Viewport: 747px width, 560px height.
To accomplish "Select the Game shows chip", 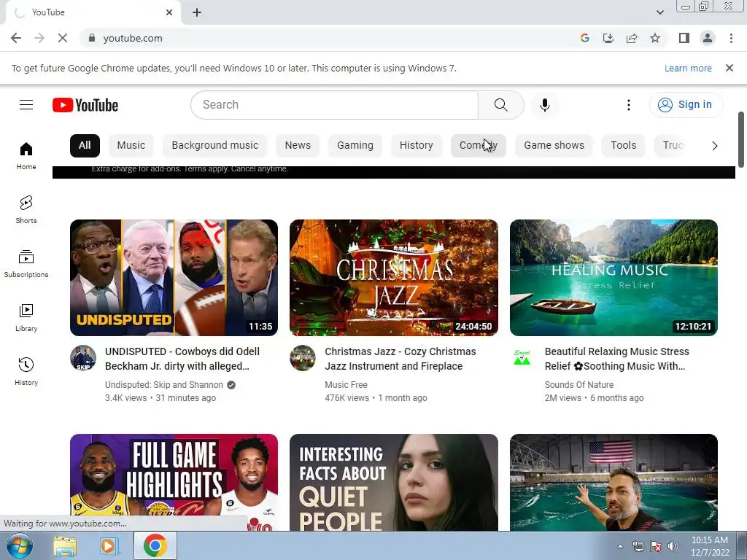I will 554,146.
